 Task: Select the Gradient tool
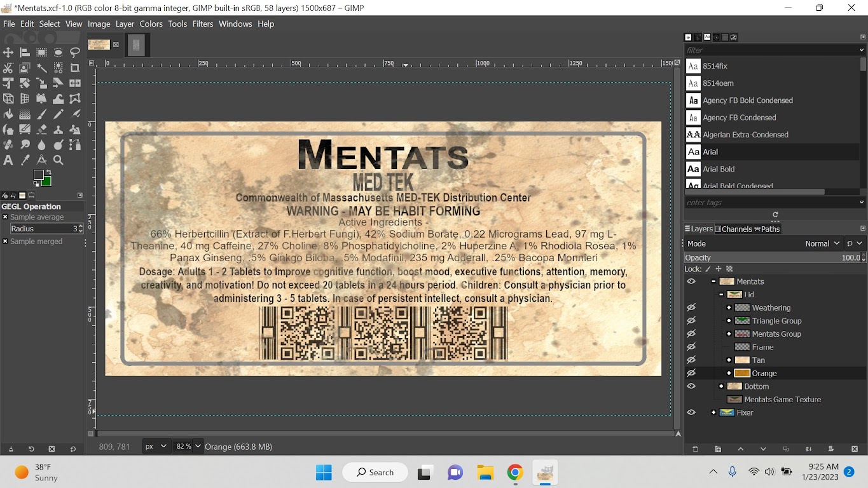coord(25,114)
